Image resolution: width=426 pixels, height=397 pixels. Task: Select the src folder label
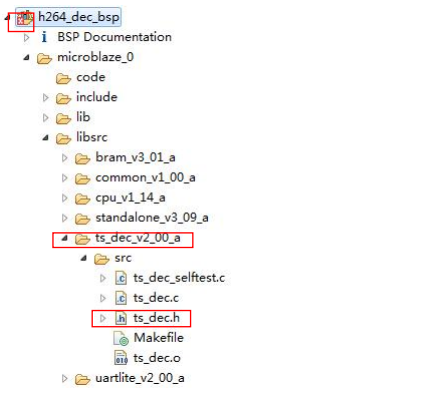pyautogui.click(x=123, y=258)
